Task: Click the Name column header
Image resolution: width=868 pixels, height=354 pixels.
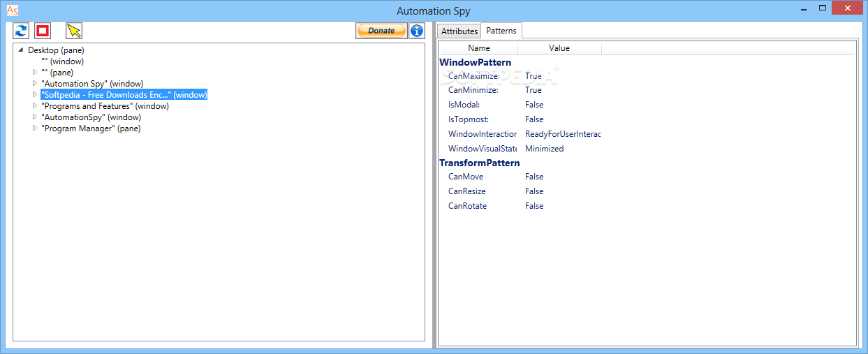Action: coord(479,48)
